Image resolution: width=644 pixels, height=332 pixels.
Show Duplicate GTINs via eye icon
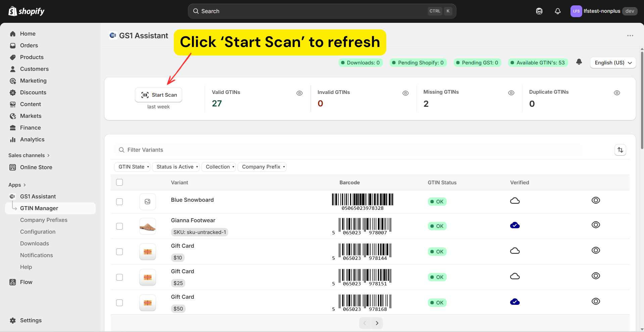(x=617, y=93)
